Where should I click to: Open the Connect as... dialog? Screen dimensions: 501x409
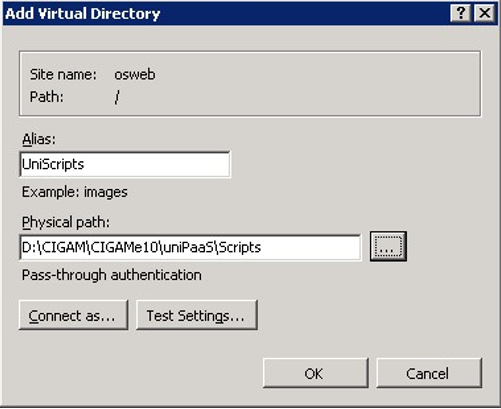coord(74,315)
